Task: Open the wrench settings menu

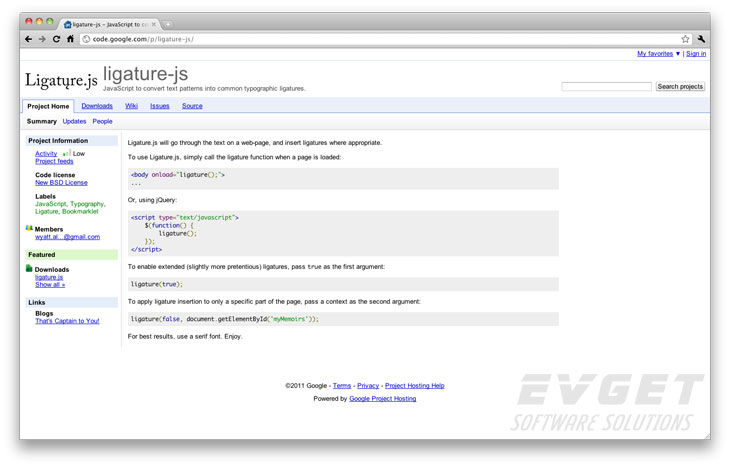Action: 701,39
